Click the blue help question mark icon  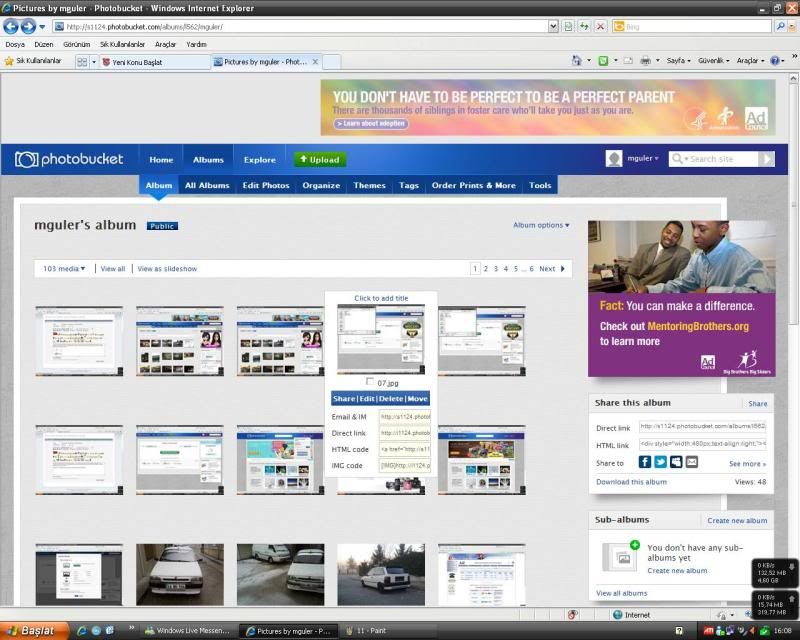pyautogui.click(x=774, y=61)
